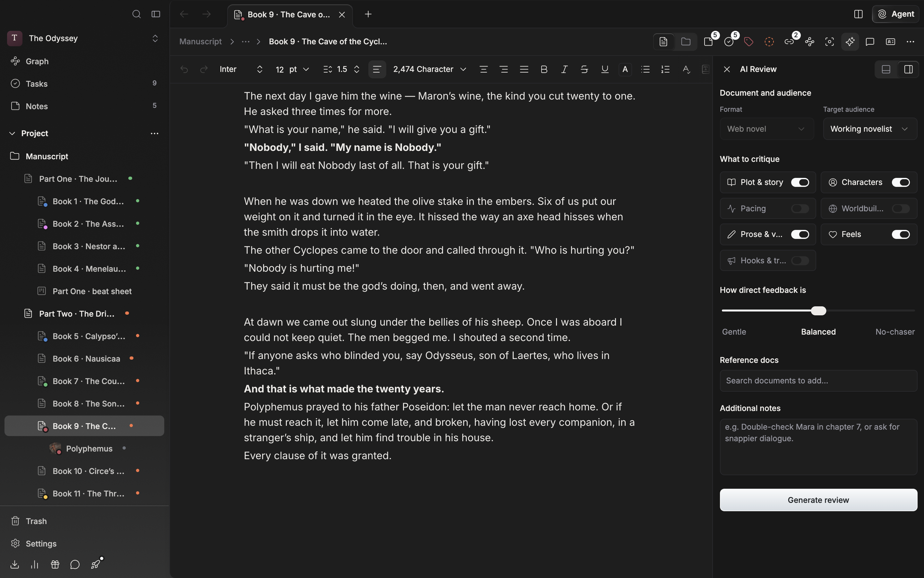The width and height of the screenshot is (924, 578).
Task: Set feedback to No-chaser label
Action: (x=895, y=332)
